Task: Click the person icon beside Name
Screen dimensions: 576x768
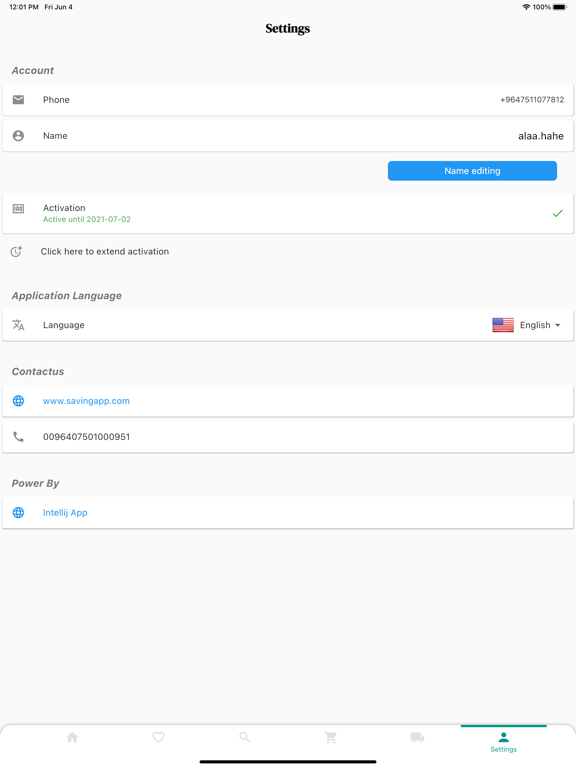Action: tap(18, 136)
